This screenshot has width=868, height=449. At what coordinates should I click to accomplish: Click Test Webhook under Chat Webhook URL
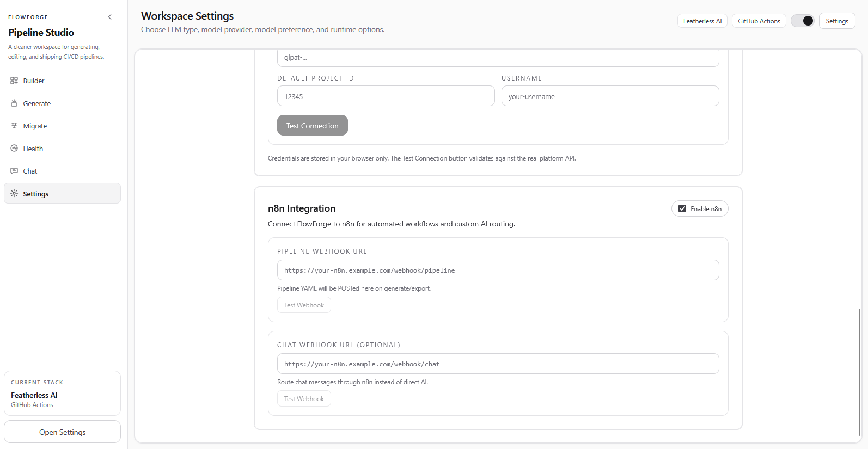(x=304, y=399)
